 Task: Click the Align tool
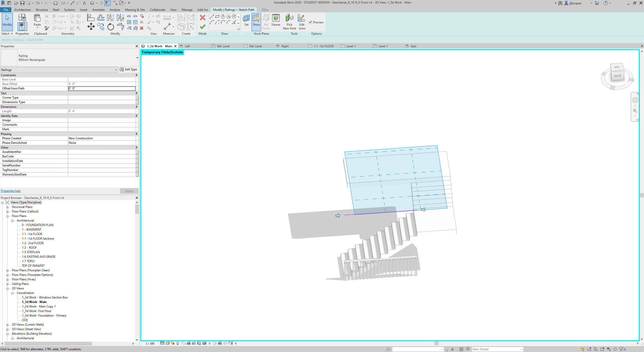tap(91, 17)
